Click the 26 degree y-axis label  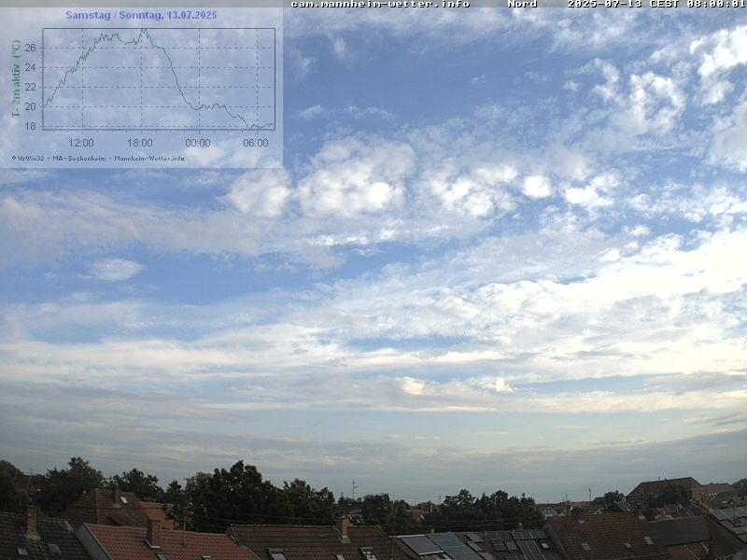coord(30,48)
